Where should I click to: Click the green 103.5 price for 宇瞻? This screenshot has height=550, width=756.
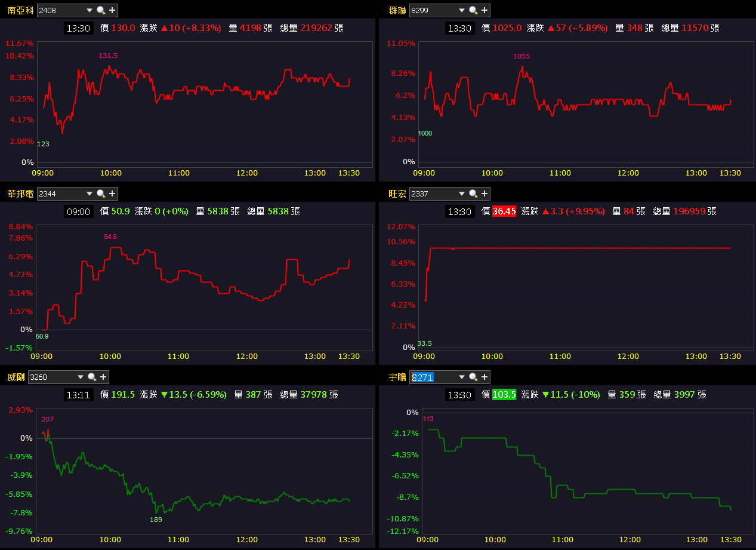[x=504, y=395]
